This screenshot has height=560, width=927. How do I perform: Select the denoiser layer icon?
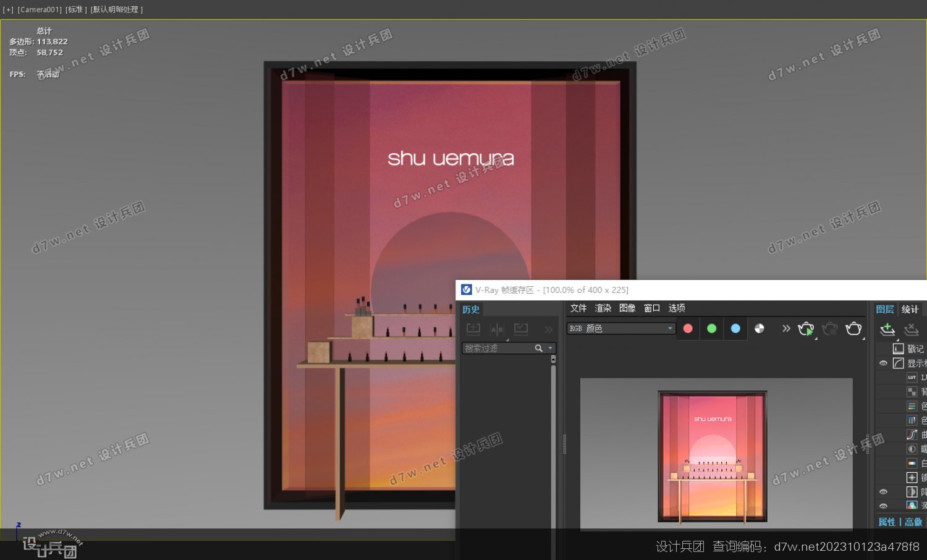tap(912, 492)
